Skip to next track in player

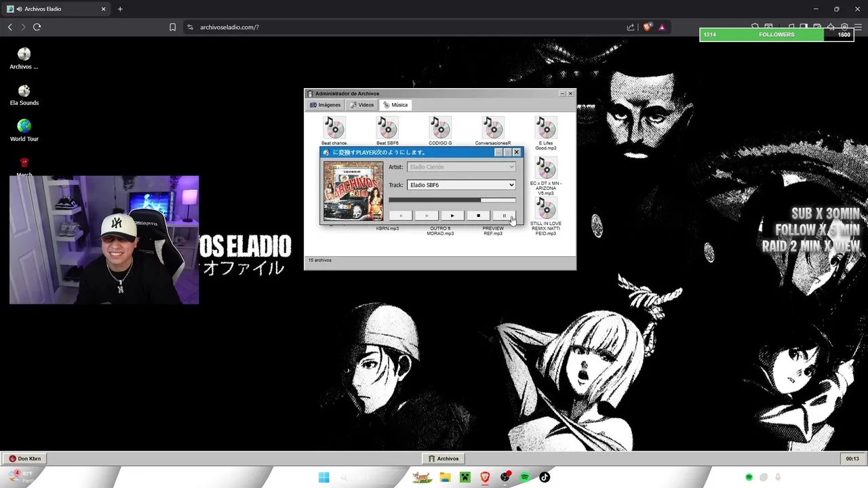click(x=427, y=216)
